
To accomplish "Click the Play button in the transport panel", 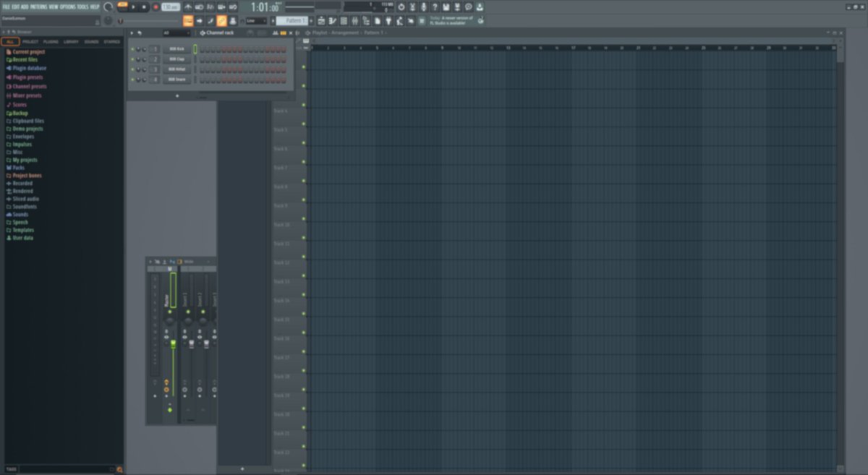I will point(134,7).
